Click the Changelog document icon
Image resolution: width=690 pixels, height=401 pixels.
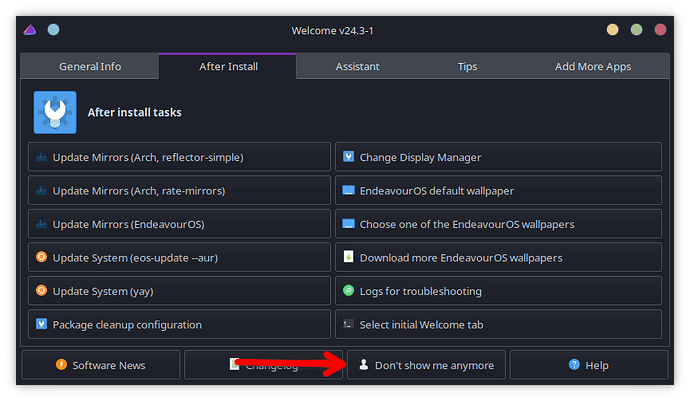point(235,364)
